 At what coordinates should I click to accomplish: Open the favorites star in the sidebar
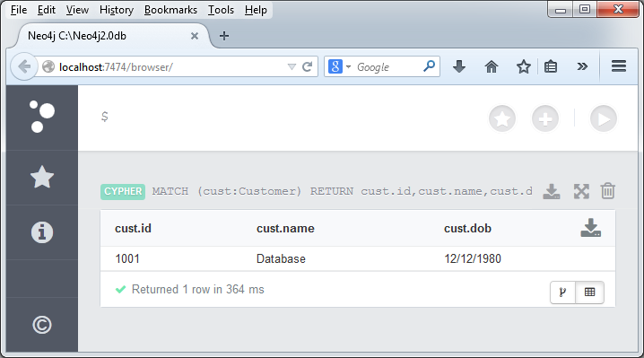(42, 177)
